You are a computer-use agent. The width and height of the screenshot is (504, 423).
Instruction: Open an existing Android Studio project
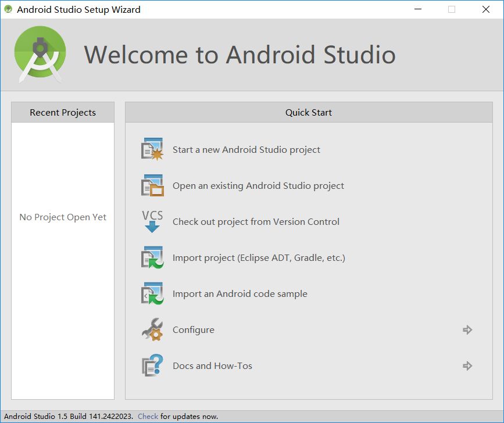(x=258, y=186)
